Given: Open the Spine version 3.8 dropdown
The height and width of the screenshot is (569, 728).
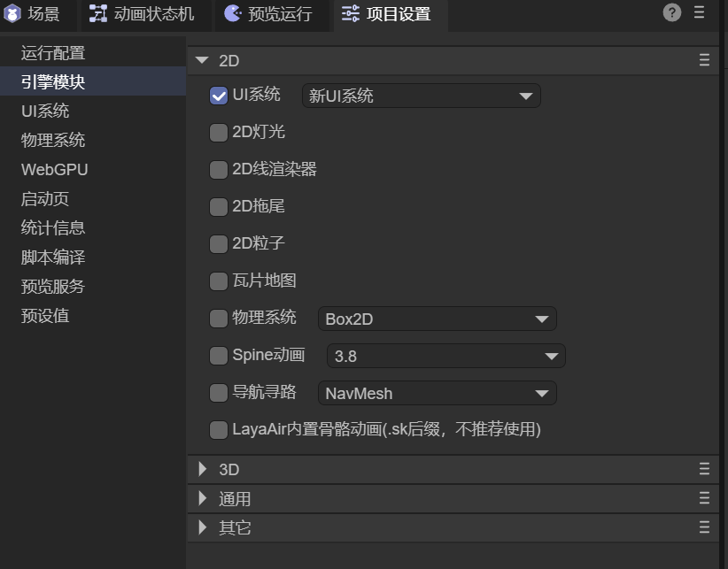Looking at the screenshot, I should coord(445,356).
